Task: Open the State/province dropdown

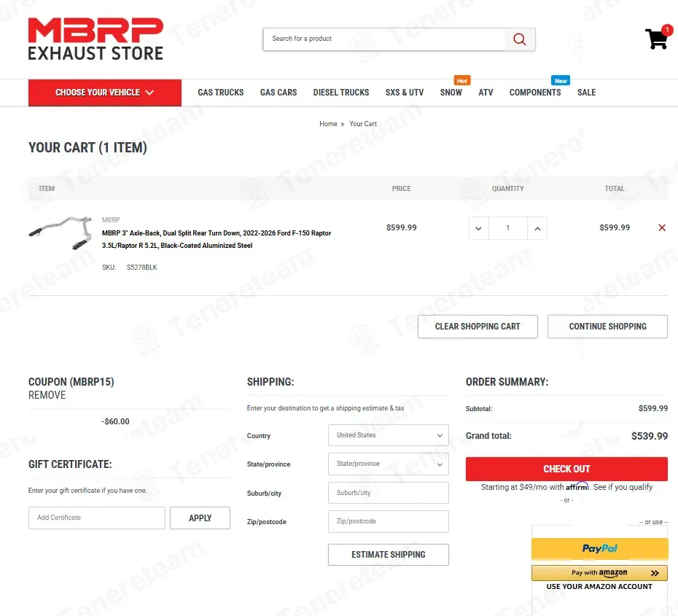Action: pyautogui.click(x=389, y=464)
